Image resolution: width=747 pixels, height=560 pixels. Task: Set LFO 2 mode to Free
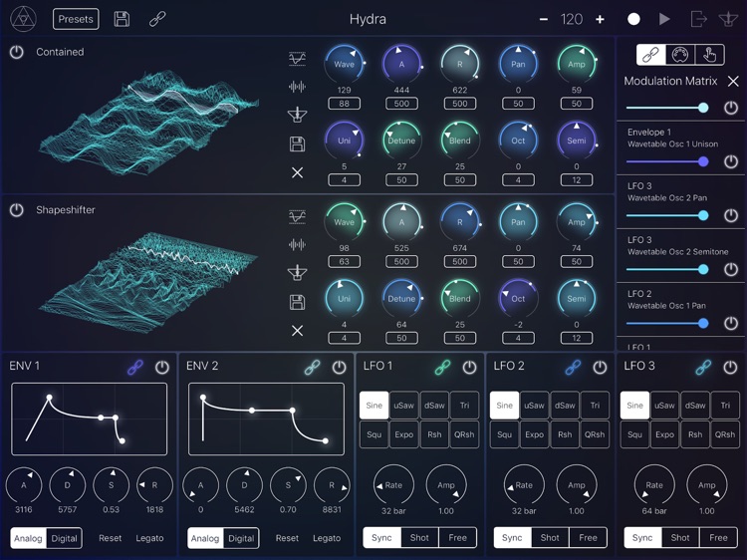coord(588,538)
